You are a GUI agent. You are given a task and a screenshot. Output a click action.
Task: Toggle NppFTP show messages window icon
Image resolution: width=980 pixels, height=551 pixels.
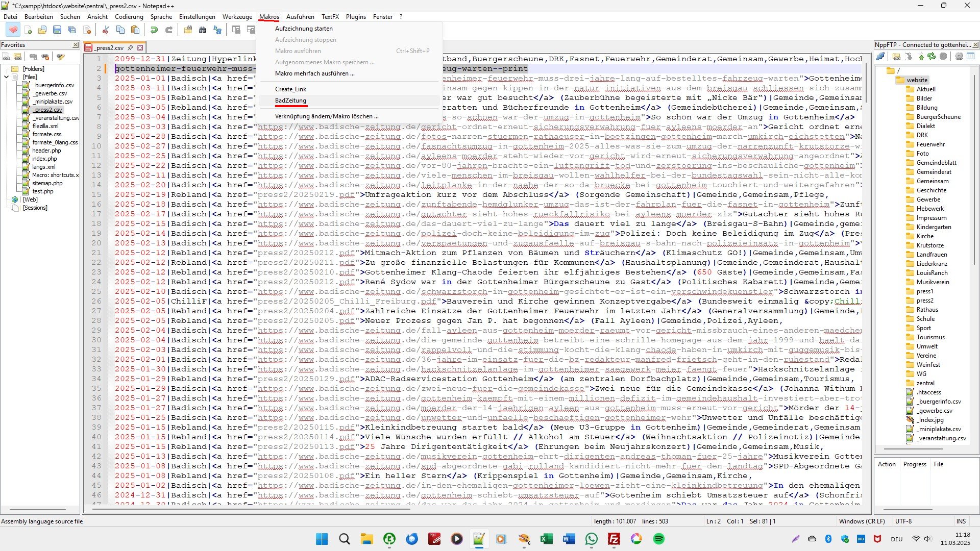970,57
